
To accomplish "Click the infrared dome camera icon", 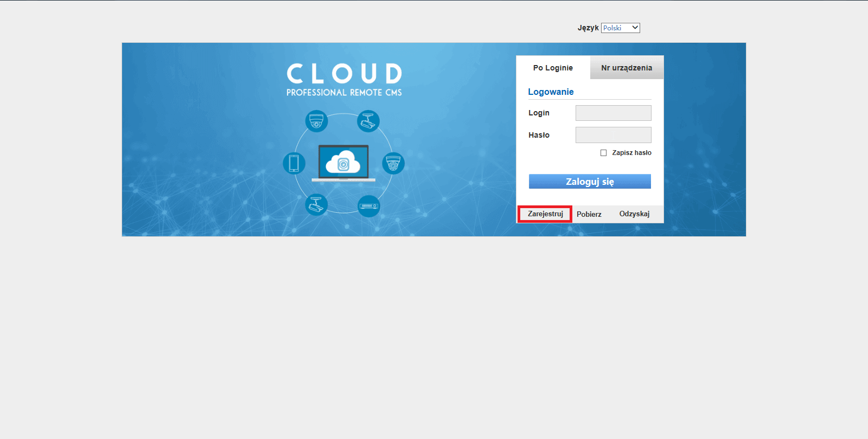I will (x=393, y=163).
